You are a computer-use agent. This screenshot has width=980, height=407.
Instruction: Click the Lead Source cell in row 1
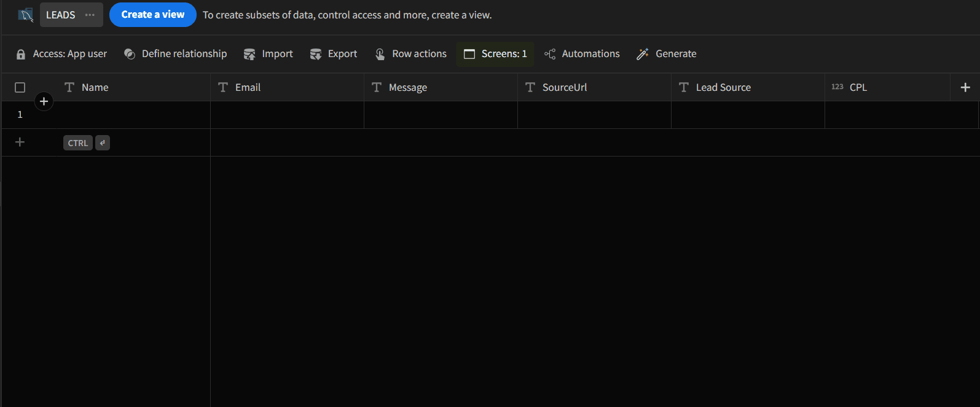pyautogui.click(x=748, y=115)
